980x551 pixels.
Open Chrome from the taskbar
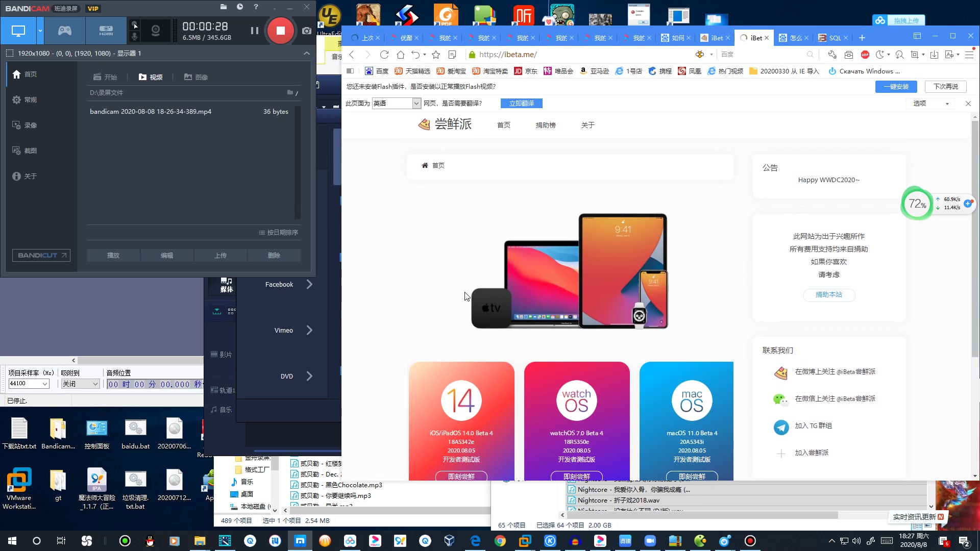pos(500,541)
